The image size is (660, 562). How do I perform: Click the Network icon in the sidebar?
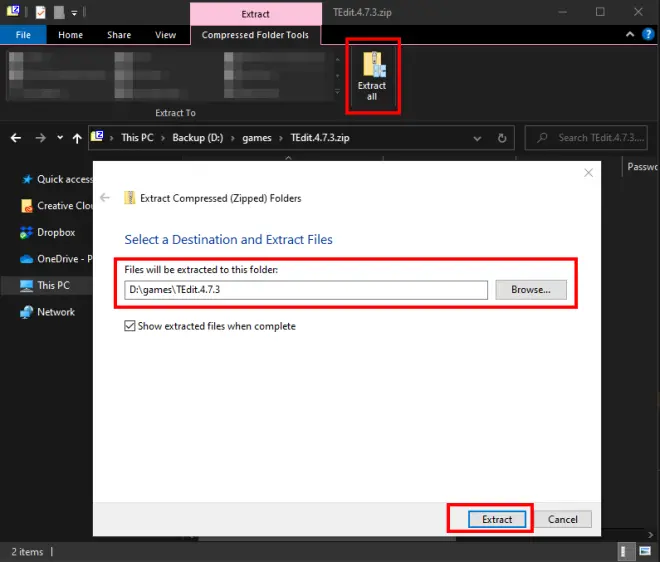pyautogui.click(x=28, y=312)
